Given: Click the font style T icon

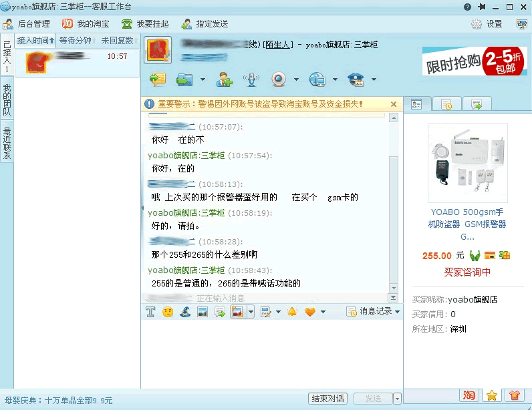Looking at the screenshot, I should [150, 312].
